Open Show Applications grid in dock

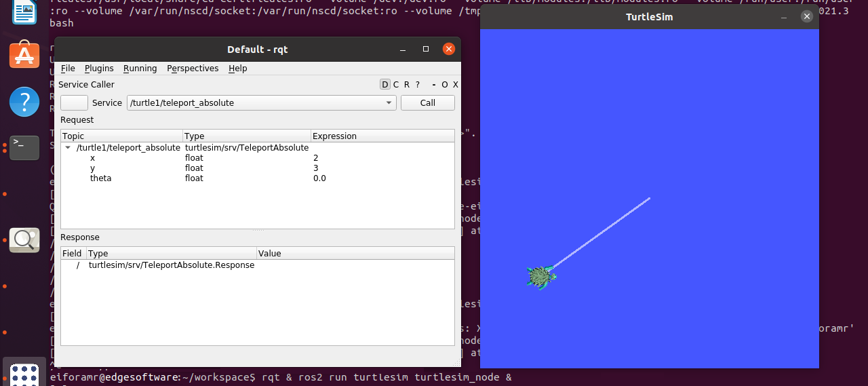[x=24, y=374]
